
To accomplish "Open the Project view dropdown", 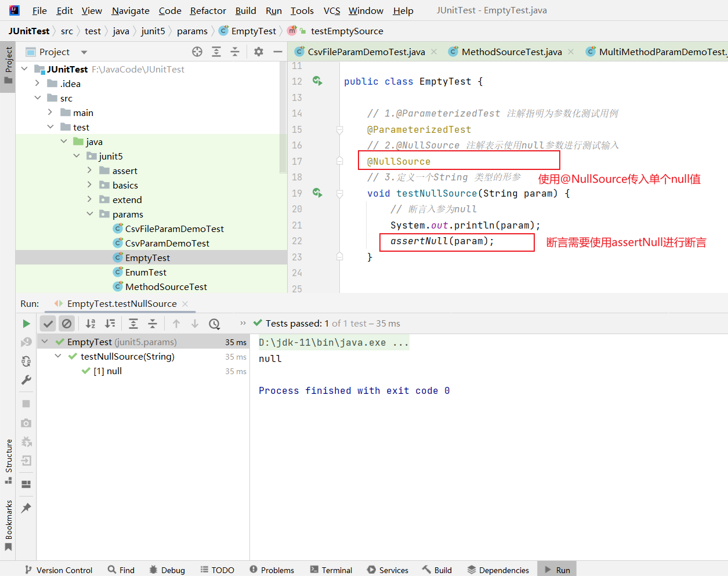I will tap(84, 52).
